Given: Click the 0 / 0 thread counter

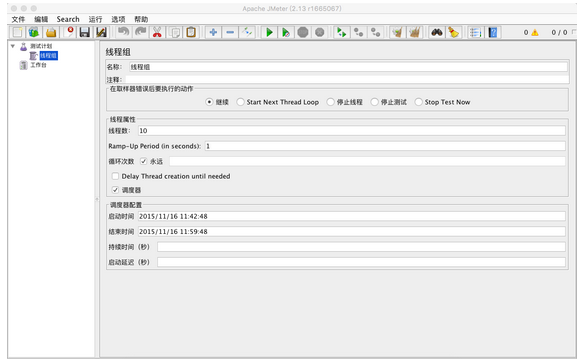Looking at the screenshot, I should point(559,32).
